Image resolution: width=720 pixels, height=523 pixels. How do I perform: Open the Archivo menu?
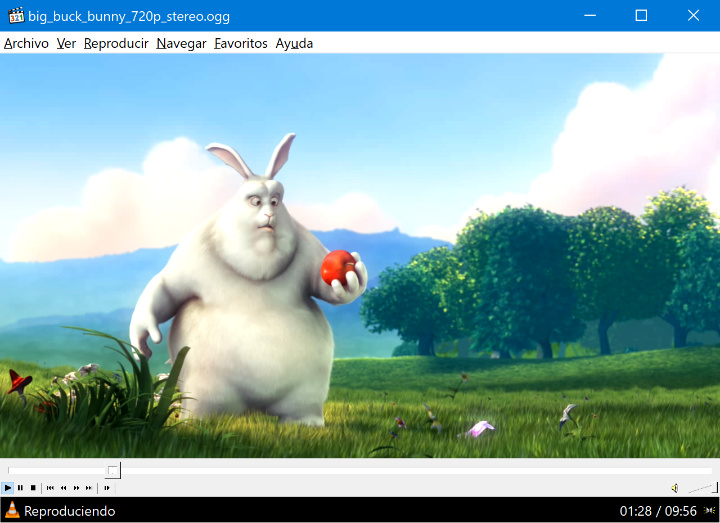[x=26, y=44]
